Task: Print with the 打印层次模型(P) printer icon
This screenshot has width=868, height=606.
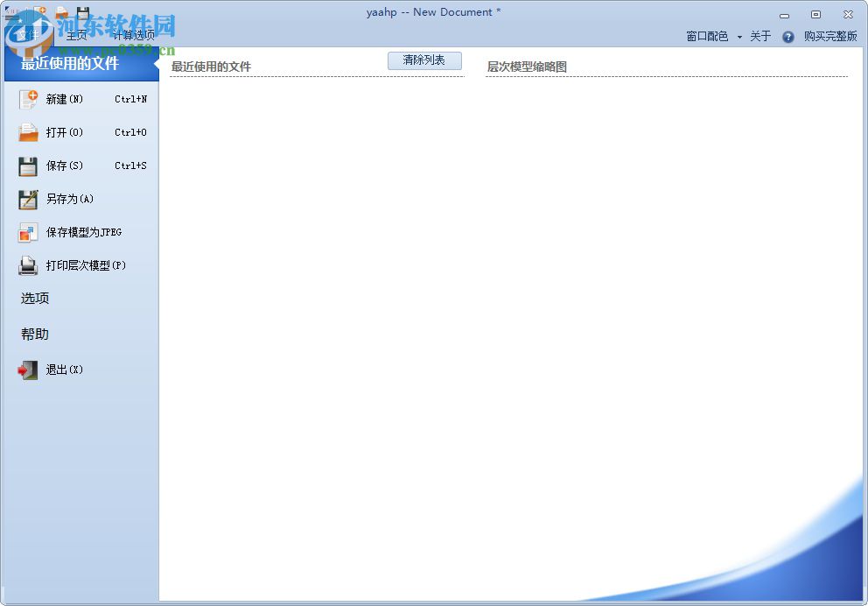Action: tap(27, 265)
